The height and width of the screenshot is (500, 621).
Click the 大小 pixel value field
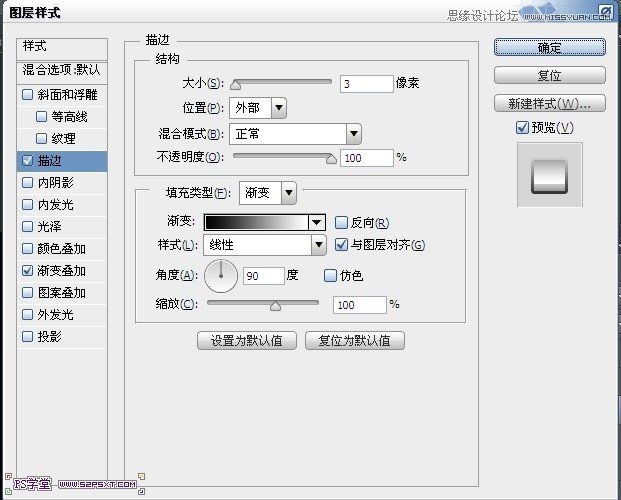[x=366, y=84]
